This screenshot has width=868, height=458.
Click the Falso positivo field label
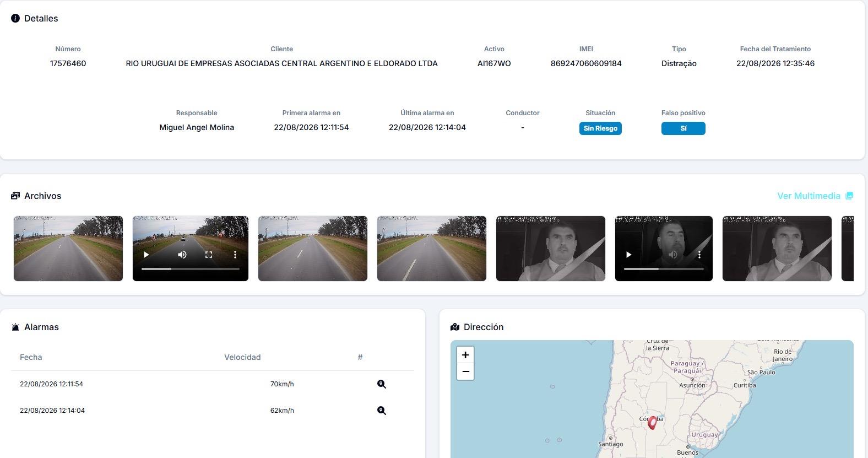pos(683,113)
